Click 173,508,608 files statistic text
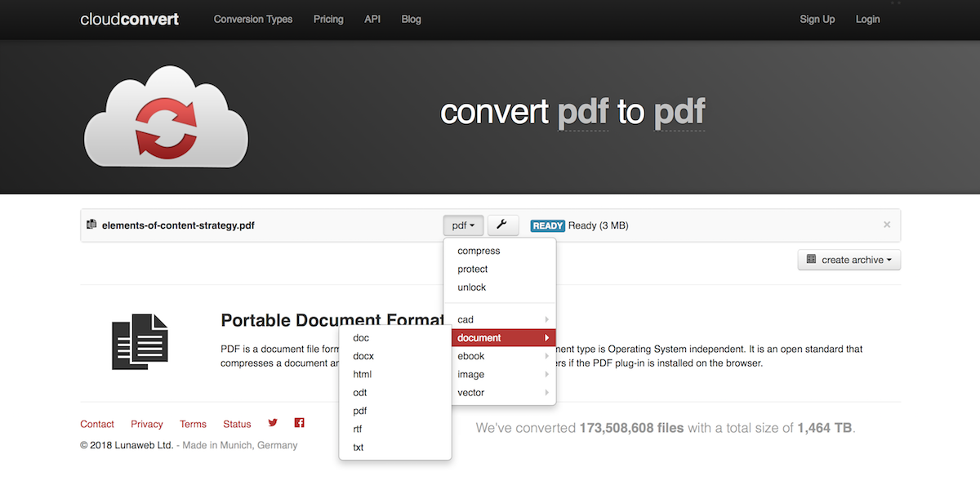 [631, 428]
